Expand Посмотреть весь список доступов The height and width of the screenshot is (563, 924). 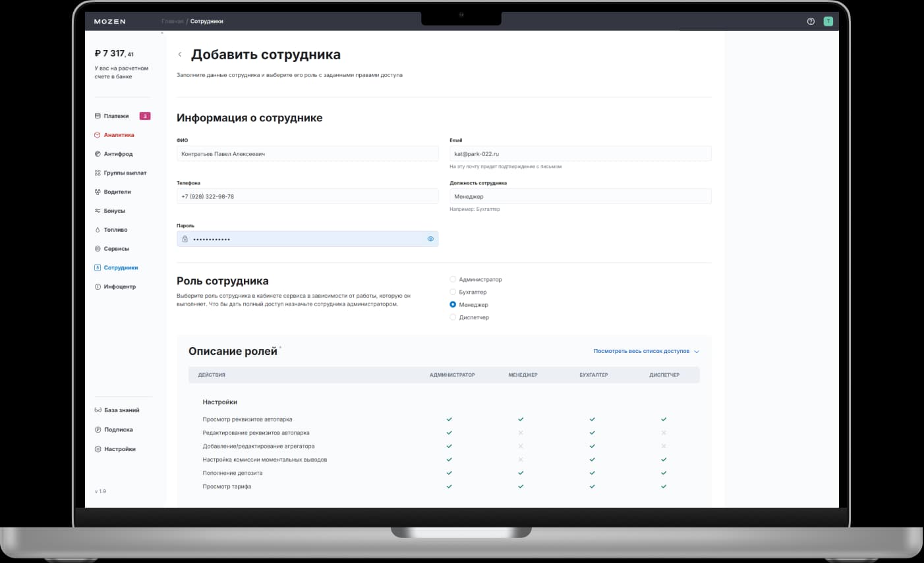646,352
